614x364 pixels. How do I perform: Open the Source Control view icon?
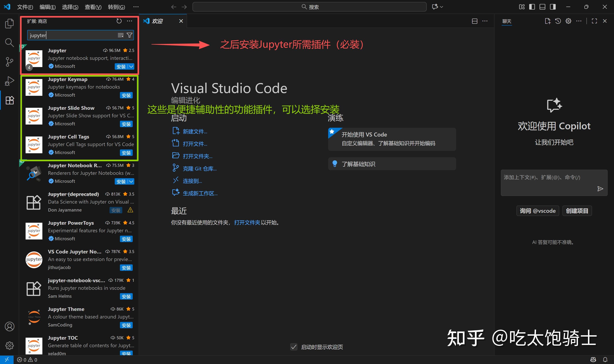coord(9,62)
